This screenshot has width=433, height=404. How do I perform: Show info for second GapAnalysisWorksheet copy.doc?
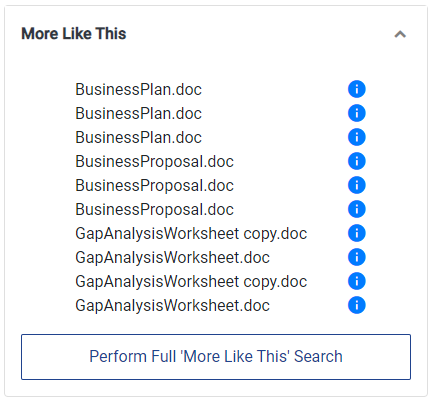(357, 281)
